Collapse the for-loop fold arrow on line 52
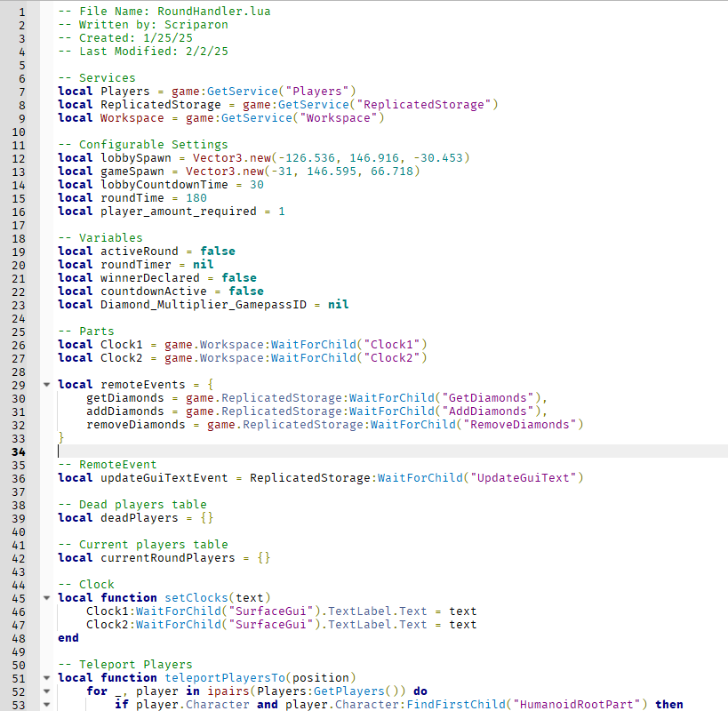 click(x=46, y=691)
